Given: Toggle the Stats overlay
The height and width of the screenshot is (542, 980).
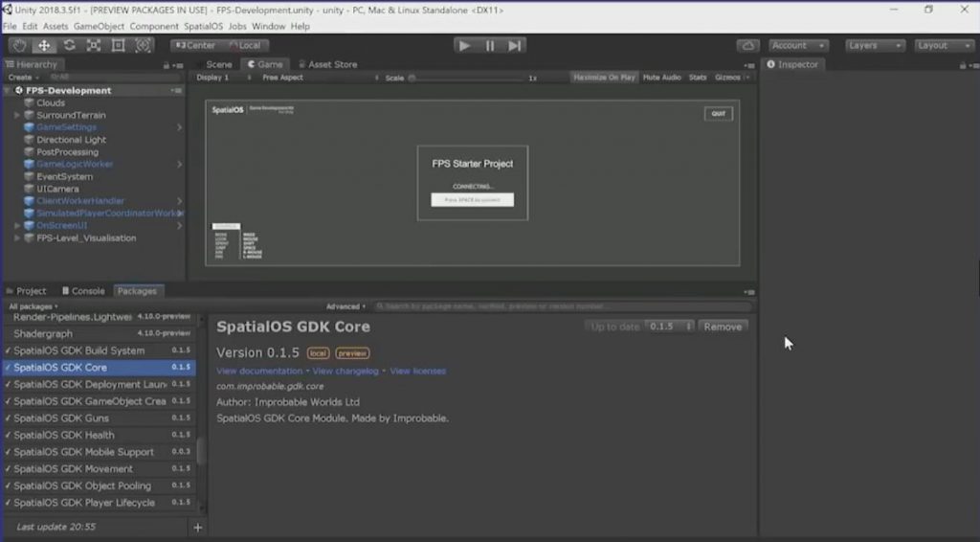Looking at the screenshot, I should [698, 78].
